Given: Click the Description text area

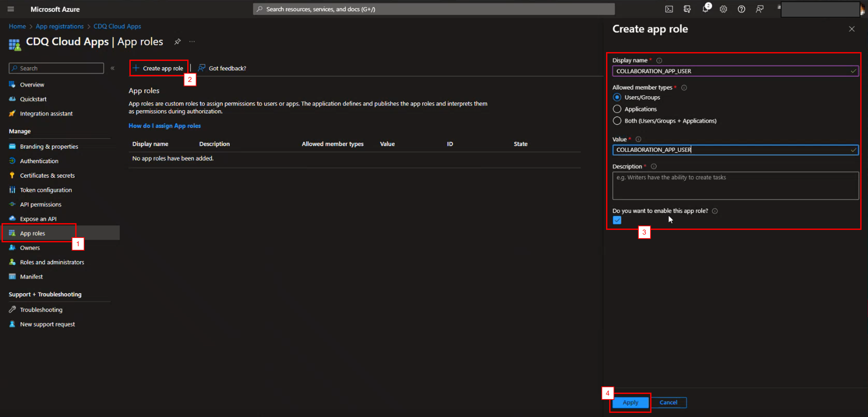Looking at the screenshot, I should pyautogui.click(x=735, y=186).
